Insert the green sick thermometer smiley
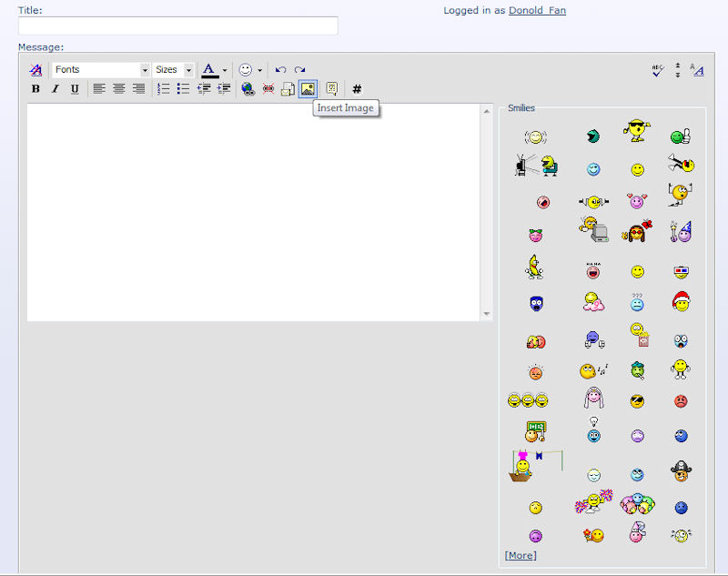728x576 pixels. pos(638,370)
